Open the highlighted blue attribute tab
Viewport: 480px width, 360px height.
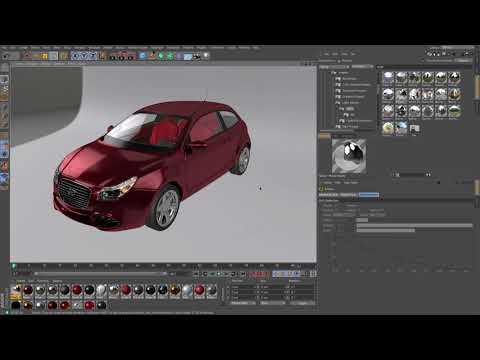tap(369, 195)
